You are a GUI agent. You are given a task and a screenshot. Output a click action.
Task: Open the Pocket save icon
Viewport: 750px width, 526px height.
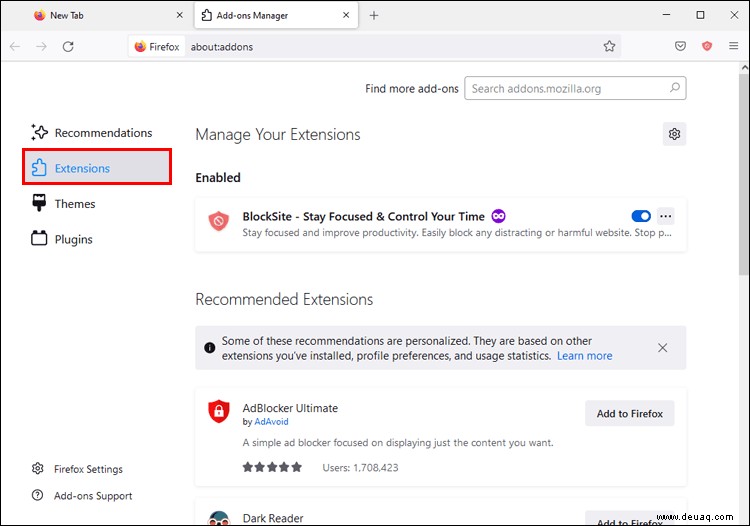point(680,46)
